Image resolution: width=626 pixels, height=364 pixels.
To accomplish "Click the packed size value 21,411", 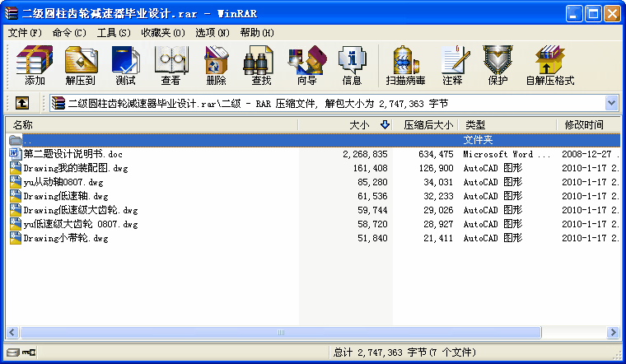I will point(438,238).
